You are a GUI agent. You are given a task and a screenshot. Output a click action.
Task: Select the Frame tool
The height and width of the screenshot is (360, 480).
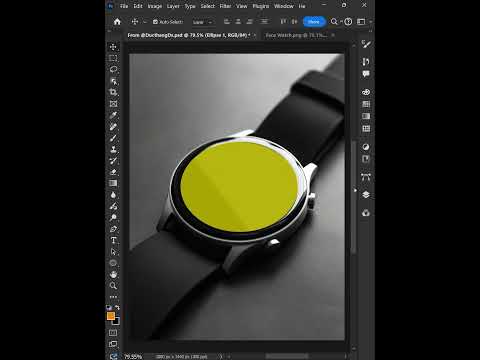(113, 104)
